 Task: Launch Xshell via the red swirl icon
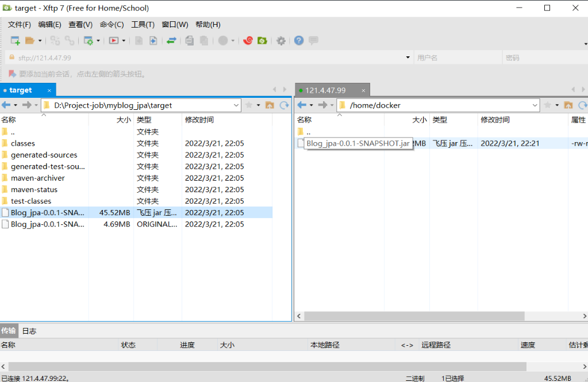[248, 40]
